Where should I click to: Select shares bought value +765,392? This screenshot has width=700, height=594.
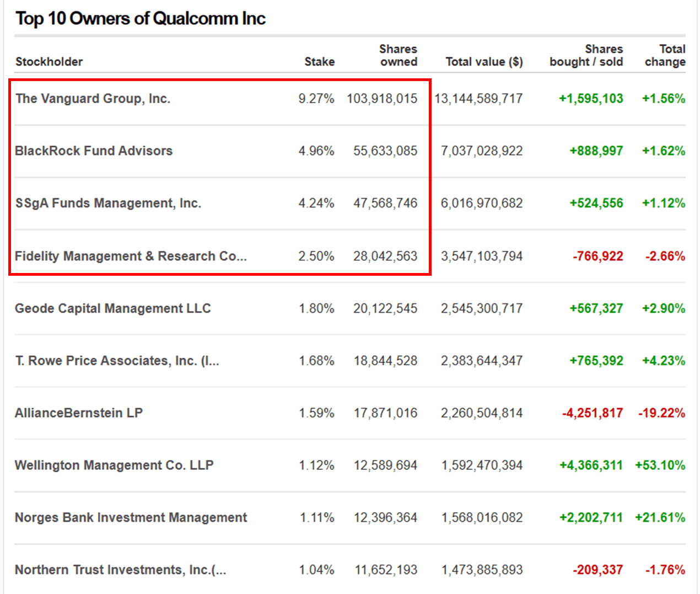(x=596, y=361)
